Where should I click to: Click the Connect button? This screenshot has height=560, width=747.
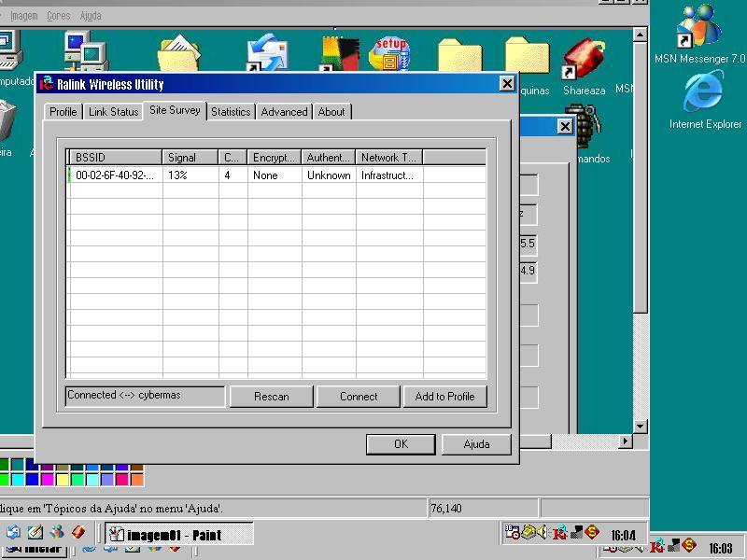coord(359,396)
